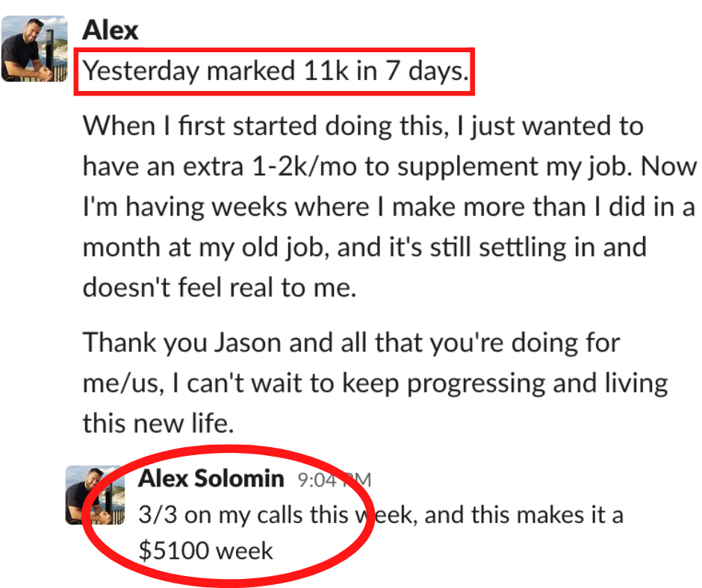The image size is (702, 588).
Task: Click the words "and this makes it a"
Action: [x=524, y=515]
